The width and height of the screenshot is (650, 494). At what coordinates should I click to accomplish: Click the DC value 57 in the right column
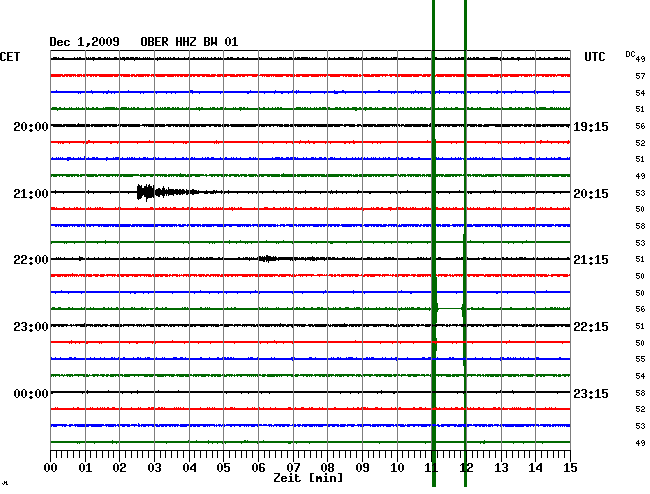click(x=640, y=76)
